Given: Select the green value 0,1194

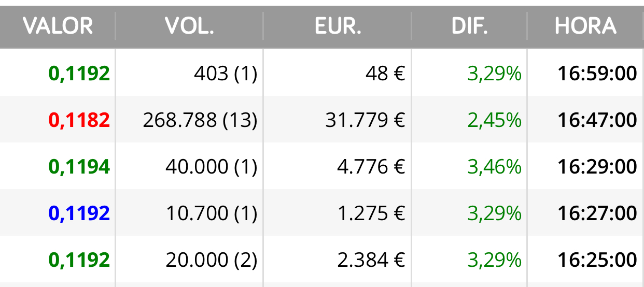Looking at the screenshot, I should coord(79,167).
